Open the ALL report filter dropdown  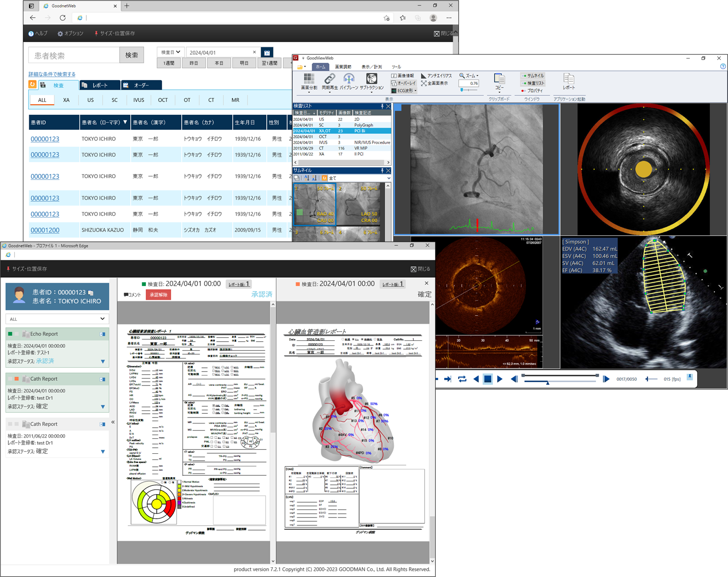[57, 319]
